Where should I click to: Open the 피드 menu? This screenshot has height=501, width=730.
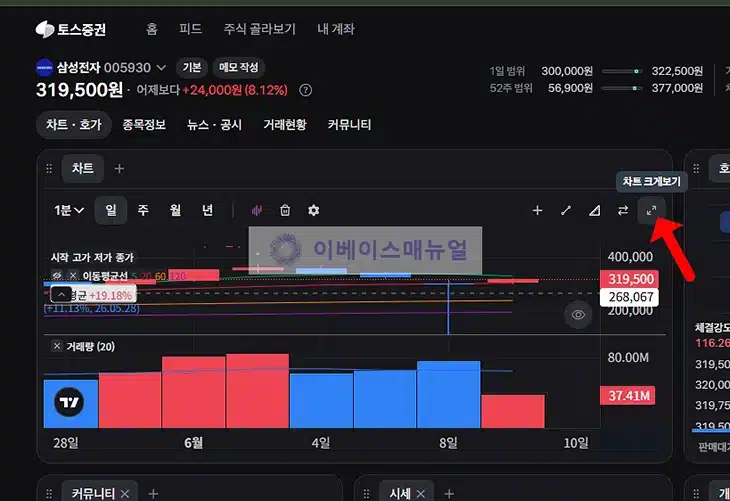[190, 29]
